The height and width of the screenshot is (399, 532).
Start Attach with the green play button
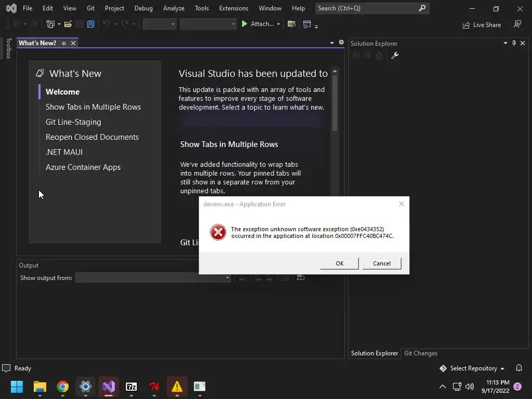pos(244,24)
